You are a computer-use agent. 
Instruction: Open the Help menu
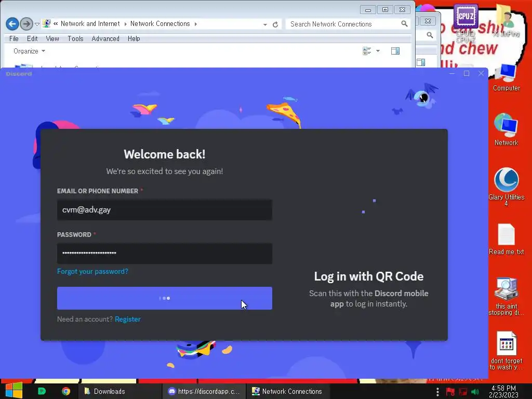pos(134,38)
